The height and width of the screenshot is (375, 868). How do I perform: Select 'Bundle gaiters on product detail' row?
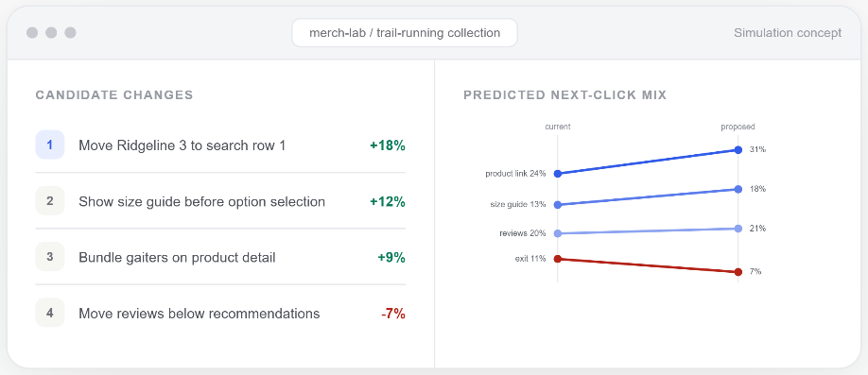point(220,257)
